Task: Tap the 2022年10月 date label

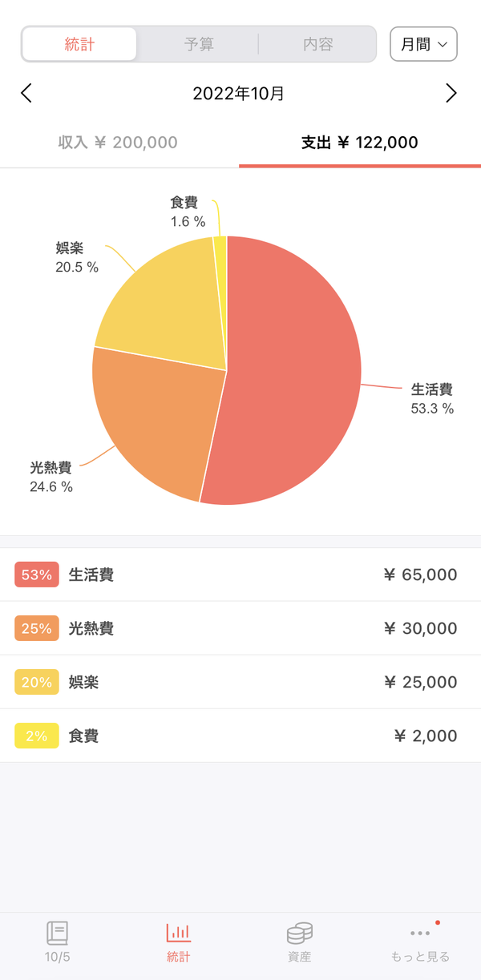Action: (239, 93)
